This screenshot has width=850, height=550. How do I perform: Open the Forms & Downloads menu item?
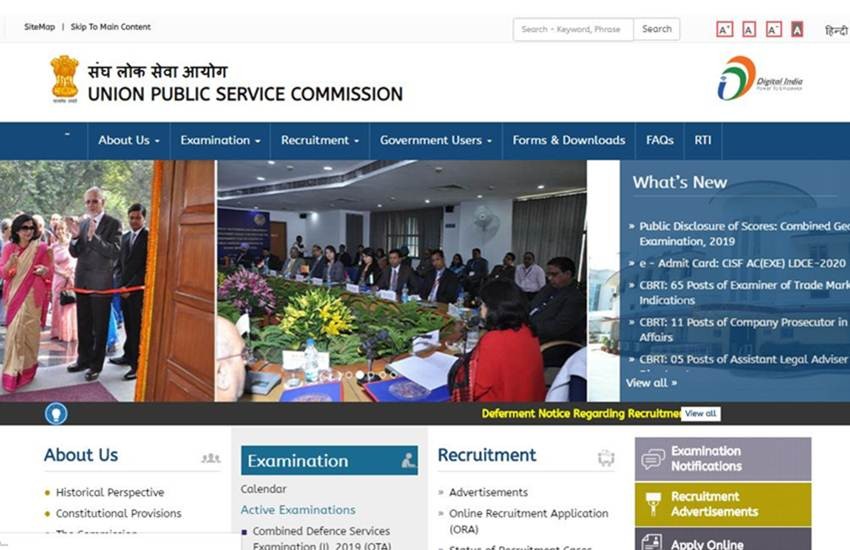(x=569, y=140)
